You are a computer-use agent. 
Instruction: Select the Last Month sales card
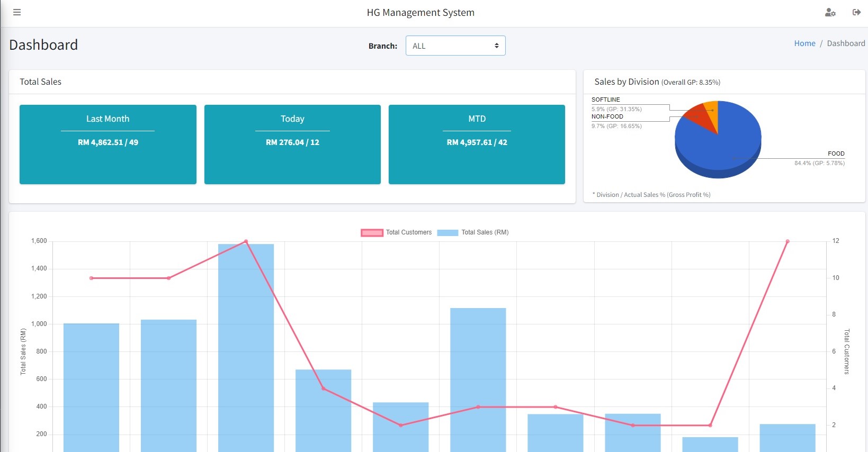pyautogui.click(x=108, y=144)
